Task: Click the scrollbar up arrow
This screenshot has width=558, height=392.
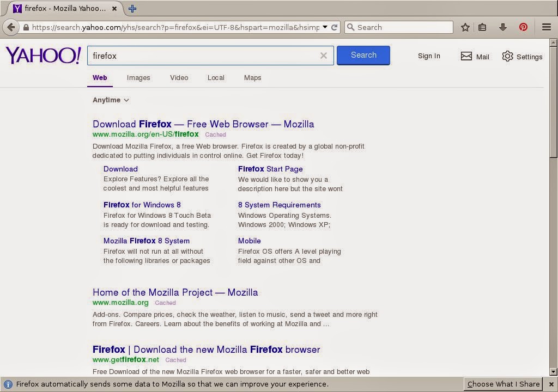Action: [x=553, y=42]
